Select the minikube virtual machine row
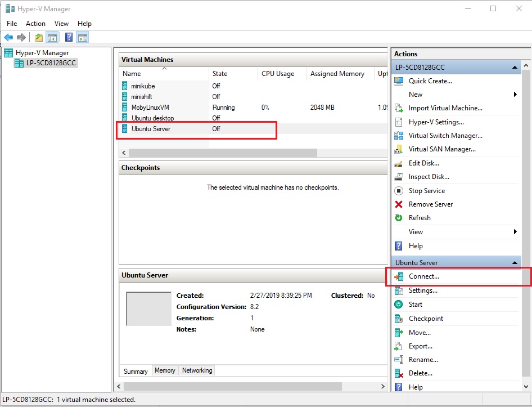Viewport: 532px width, 407px height. tap(253, 86)
